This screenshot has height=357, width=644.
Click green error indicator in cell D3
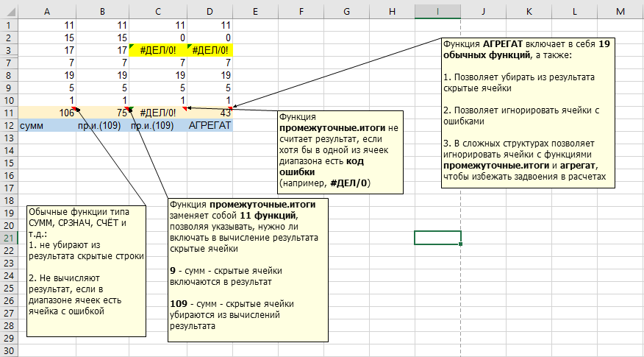pos(190,46)
